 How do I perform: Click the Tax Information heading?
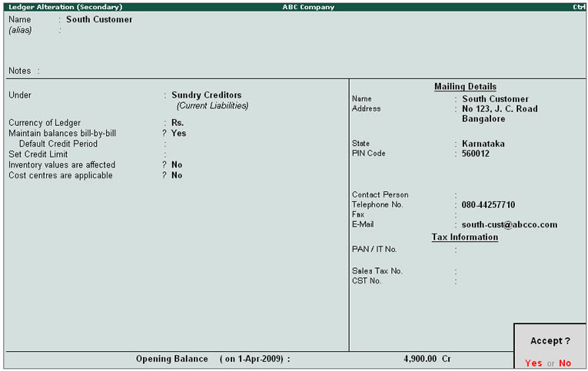pyautogui.click(x=464, y=237)
